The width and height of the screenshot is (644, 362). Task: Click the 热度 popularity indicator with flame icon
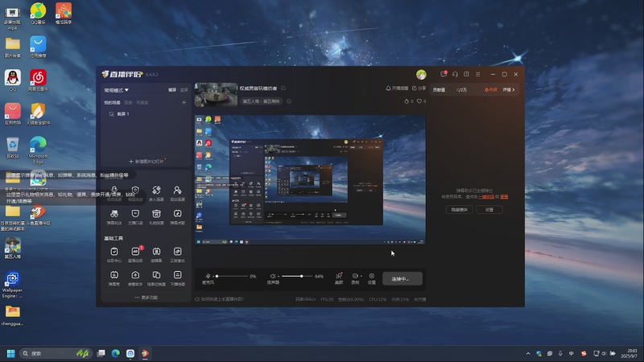coord(491,89)
